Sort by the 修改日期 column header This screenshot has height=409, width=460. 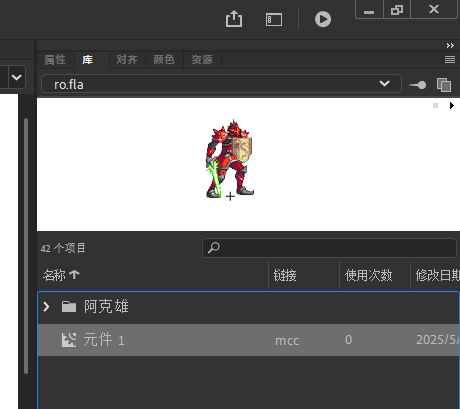click(x=437, y=275)
